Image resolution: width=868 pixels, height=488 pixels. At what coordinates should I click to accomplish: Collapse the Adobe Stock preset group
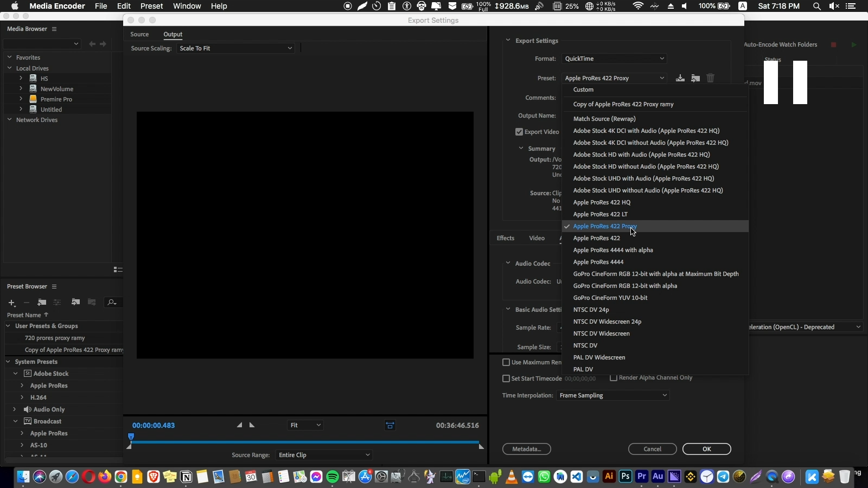[x=16, y=374]
